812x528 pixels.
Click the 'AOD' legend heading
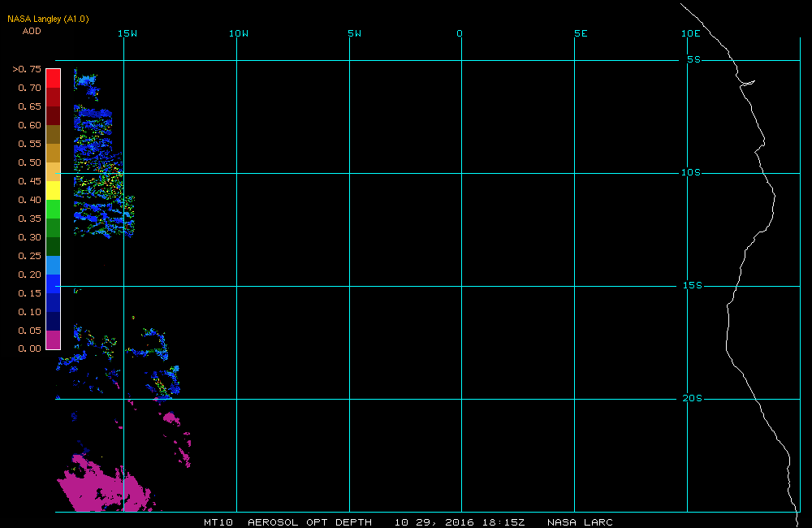[x=32, y=31]
